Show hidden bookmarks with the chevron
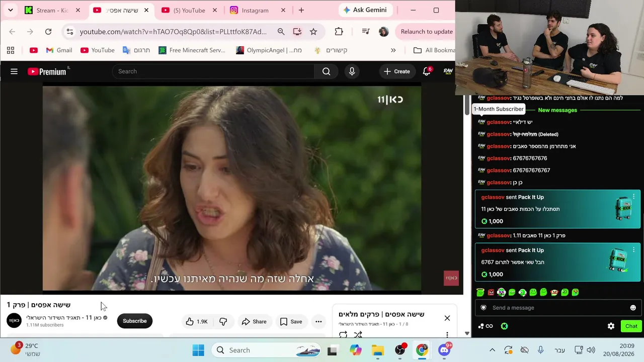644x362 pixels. coord(393,50)
